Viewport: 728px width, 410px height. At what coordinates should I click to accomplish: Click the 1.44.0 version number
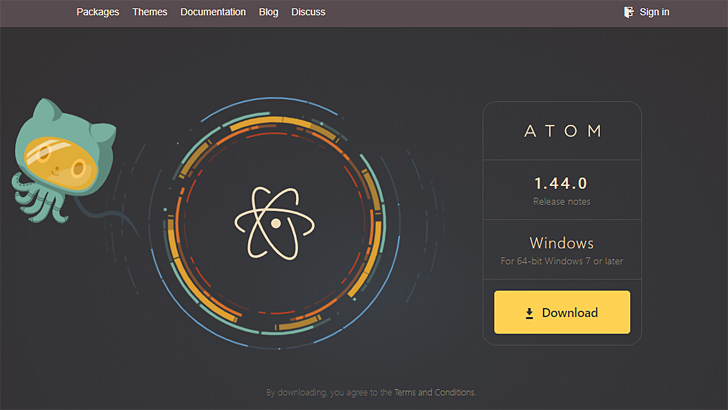point(561,183)
